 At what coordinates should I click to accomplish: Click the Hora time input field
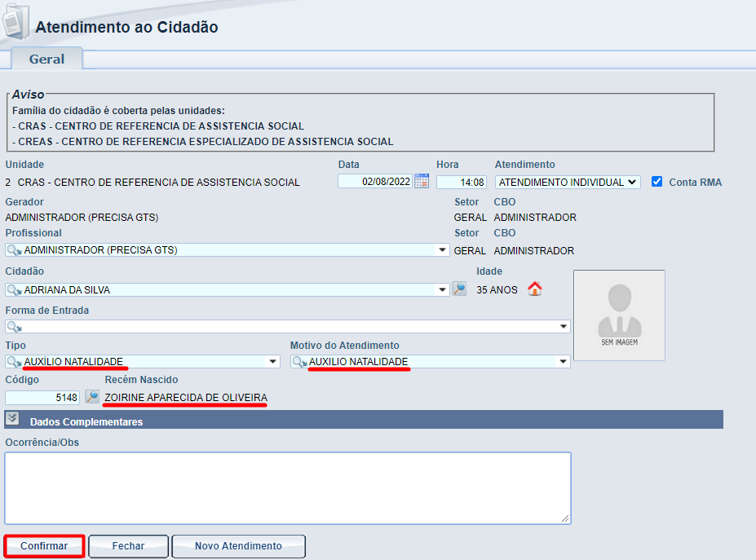click(462, 183)
